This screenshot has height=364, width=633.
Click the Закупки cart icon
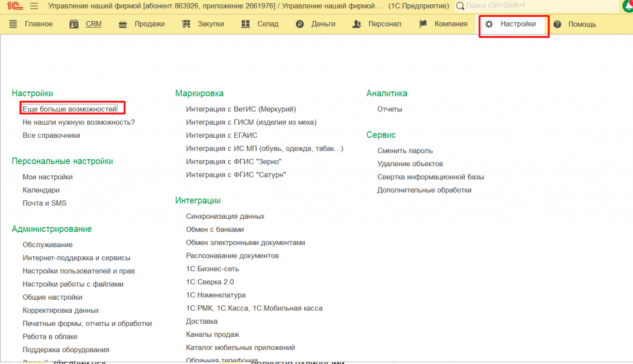point(186,24)
